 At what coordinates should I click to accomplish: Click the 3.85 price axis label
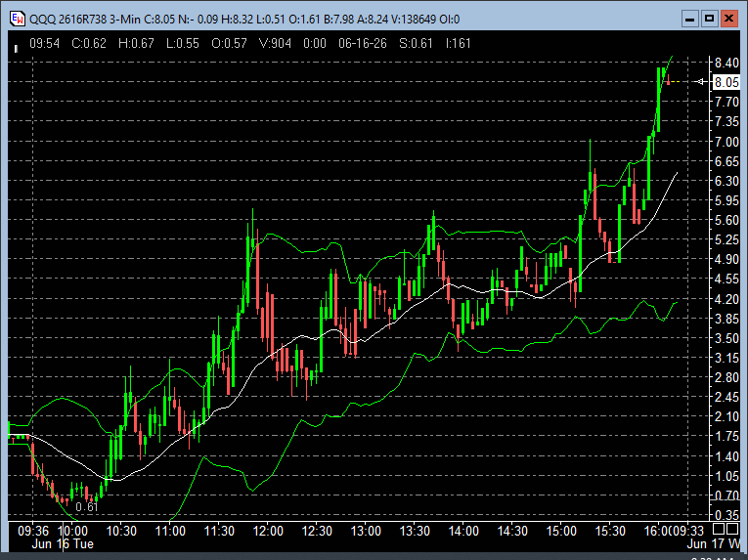726,319
